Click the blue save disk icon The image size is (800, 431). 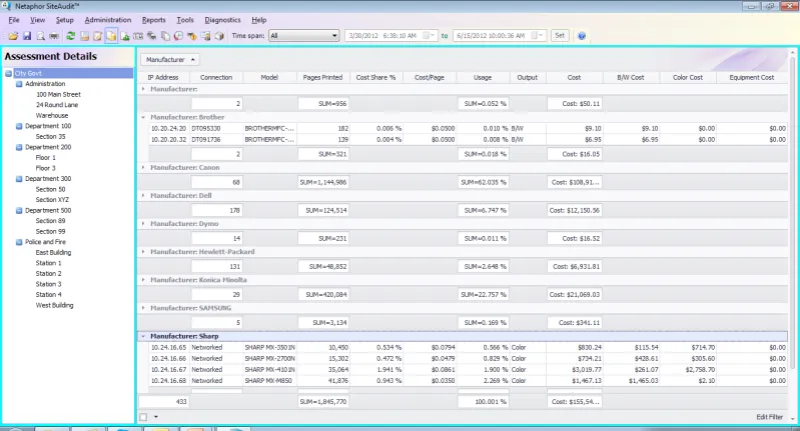coord(26,36)
